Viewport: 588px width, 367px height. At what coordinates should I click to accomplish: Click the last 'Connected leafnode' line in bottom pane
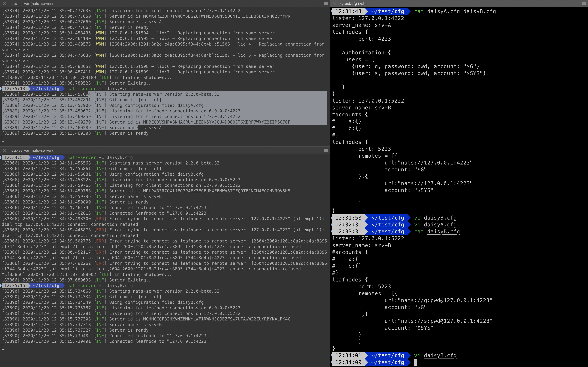105,341
